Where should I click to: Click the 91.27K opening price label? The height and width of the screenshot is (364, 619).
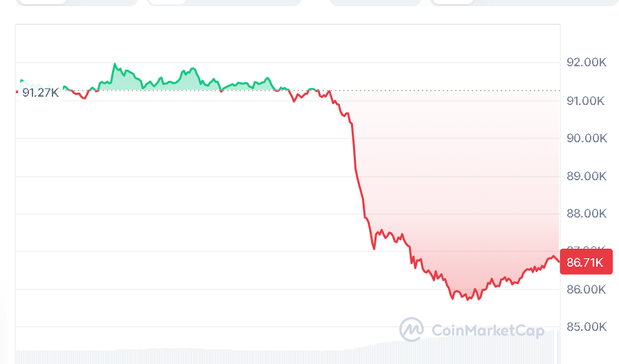pos(40,93)
